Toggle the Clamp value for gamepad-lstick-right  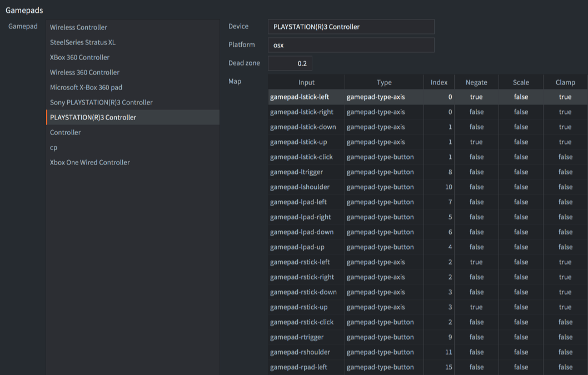click(x=565, y=112)
